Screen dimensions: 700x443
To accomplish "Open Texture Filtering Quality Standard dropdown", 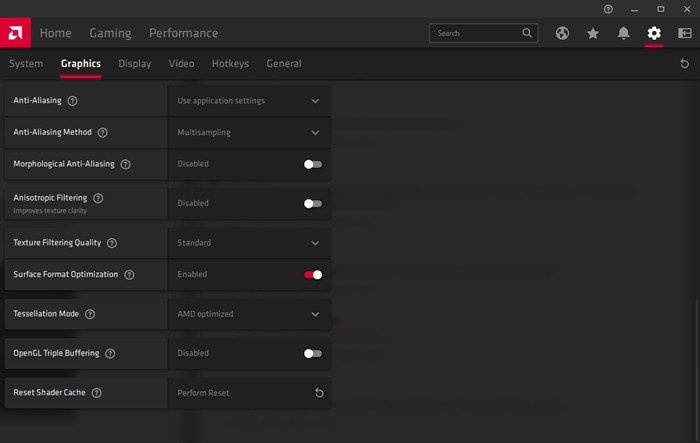I will pyautogui.click(x=249, y=243).
